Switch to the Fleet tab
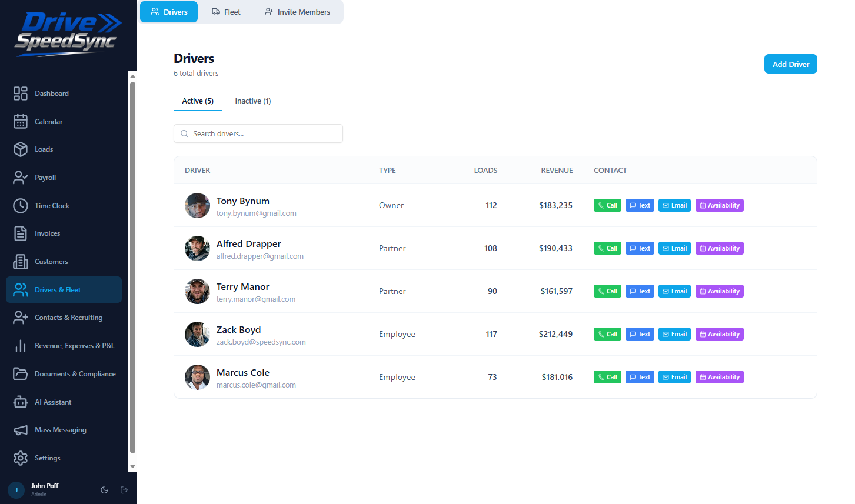 point(227,12)
